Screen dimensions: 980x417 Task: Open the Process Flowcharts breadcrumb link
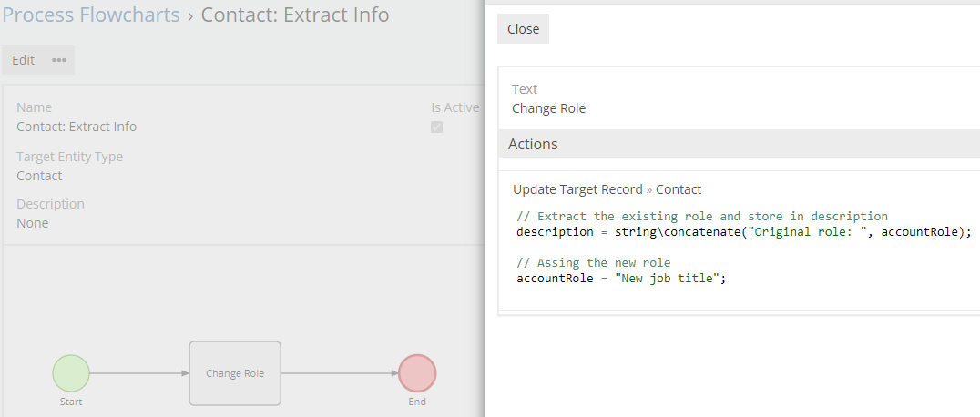pos(91,15)
